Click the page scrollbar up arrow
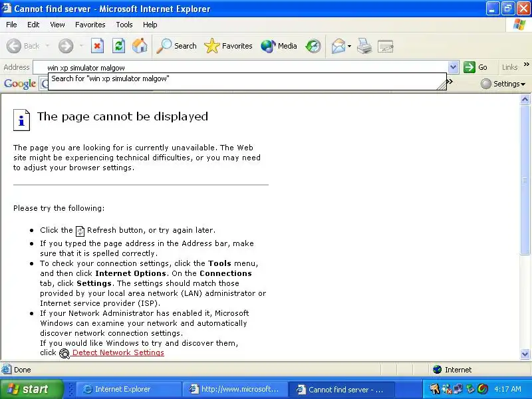 pyautogui.click(x=525, y=99)
